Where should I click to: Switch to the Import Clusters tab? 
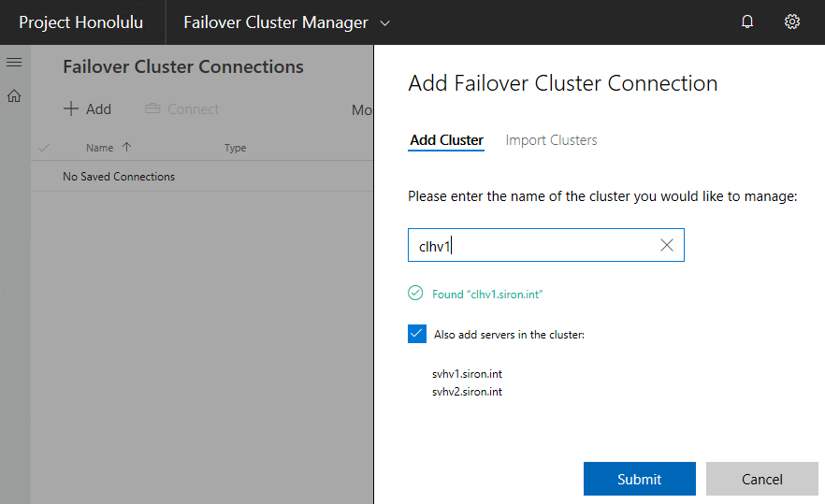coord(551,140)
